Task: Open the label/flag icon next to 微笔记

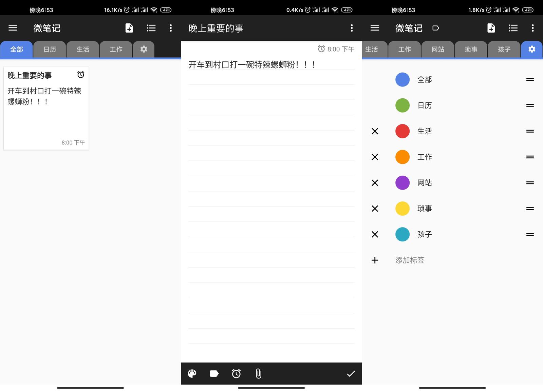Action: click(x=436, y=28)
